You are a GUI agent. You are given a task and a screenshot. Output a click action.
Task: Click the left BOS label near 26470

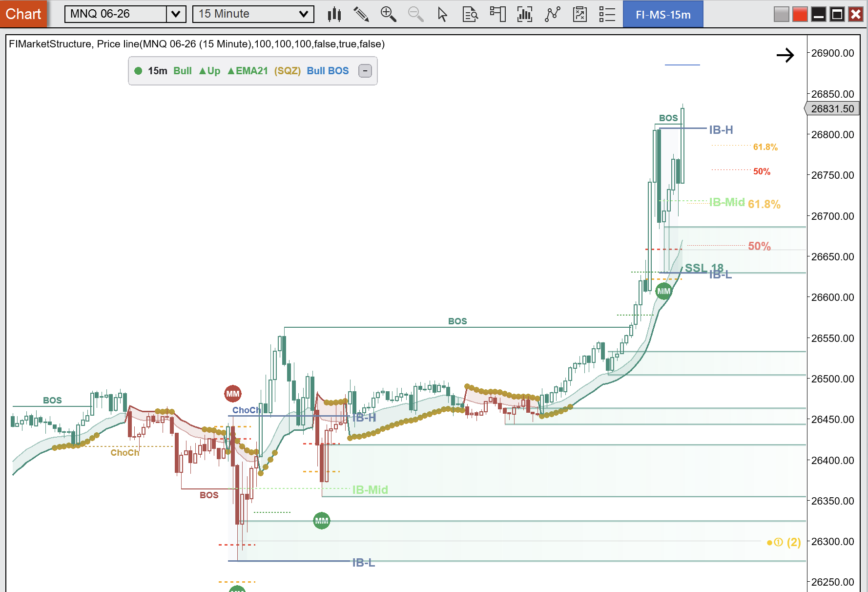click(52, 401)
